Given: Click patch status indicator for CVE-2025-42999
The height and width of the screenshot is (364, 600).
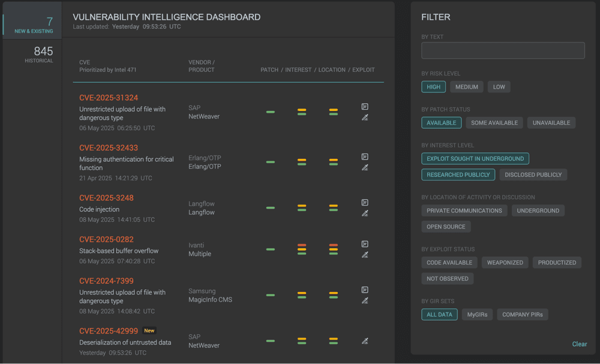Looking at the screenshot, I should pos(270,341).
